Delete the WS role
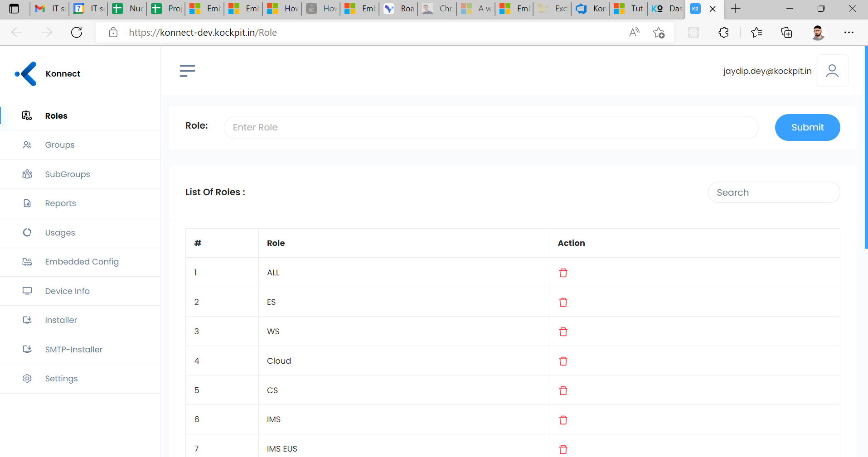The width and height of the screenshot is (868, 457). click(x=563, y=332)
